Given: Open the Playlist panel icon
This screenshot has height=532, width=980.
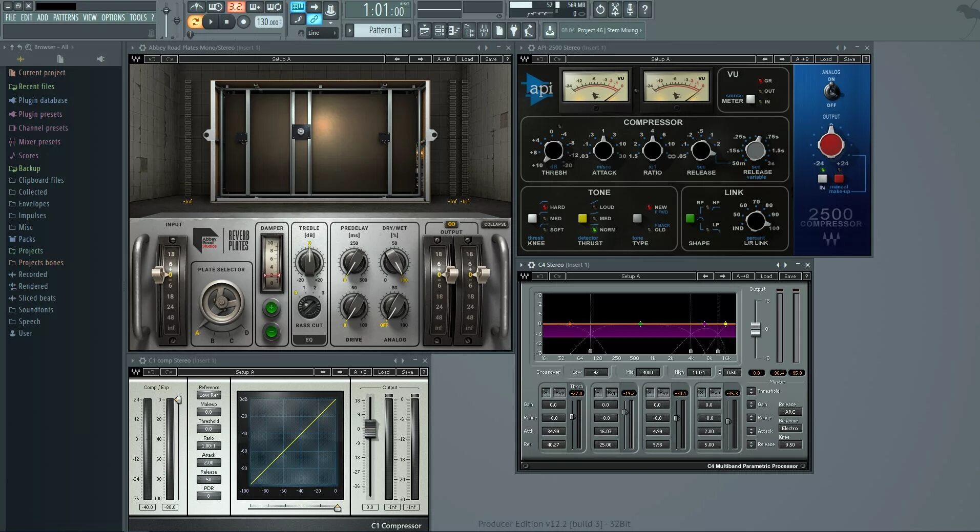Looking at the screenshot, I should [425, 30].
